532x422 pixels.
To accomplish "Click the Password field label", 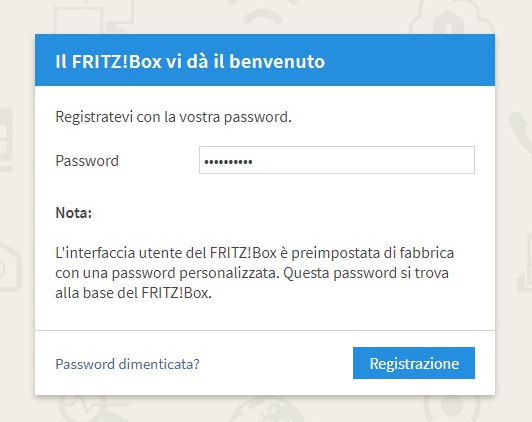I will (x=87, y=160).
